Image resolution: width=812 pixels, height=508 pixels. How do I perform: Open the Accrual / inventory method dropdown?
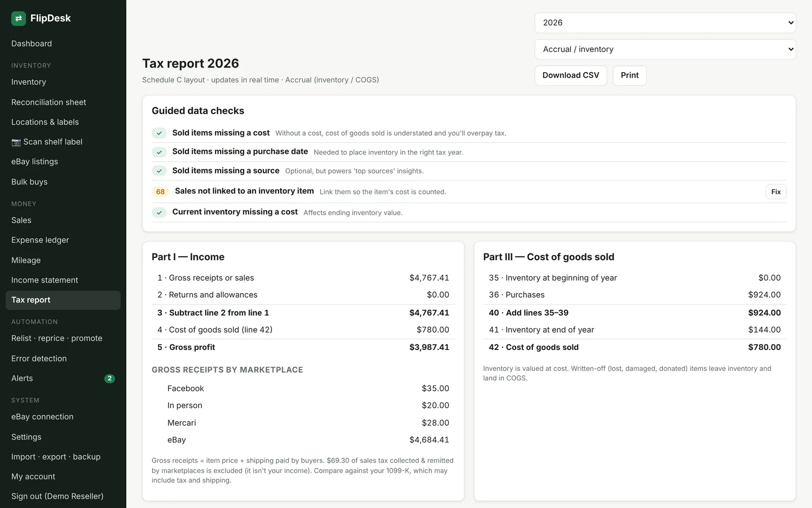pyautogui.click(x=665, y=49)
